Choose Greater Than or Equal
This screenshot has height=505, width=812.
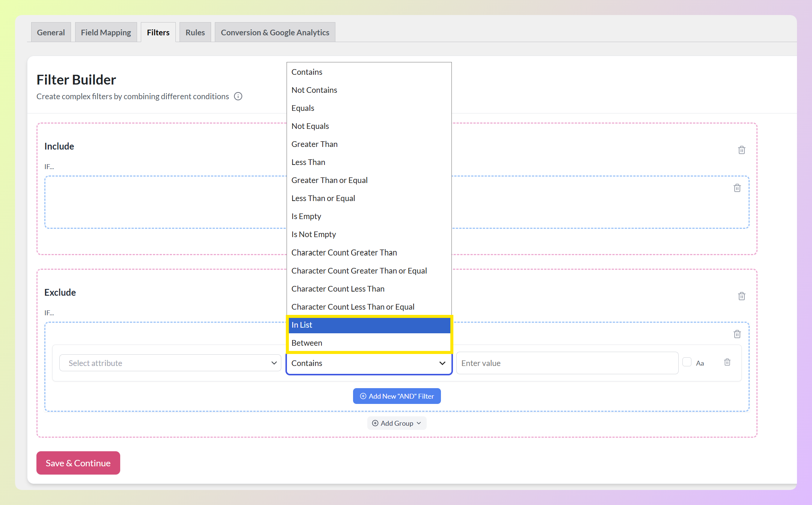[x=369, y=180]
